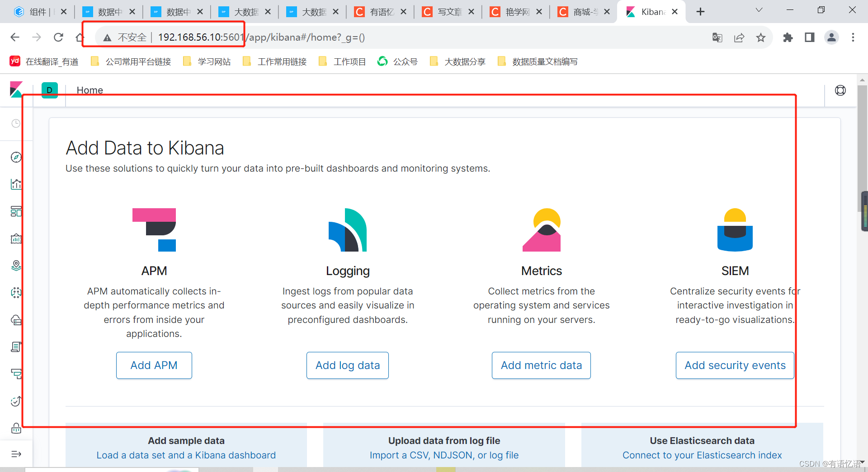Open Dashboard icon in sidebar

point(16,211)
